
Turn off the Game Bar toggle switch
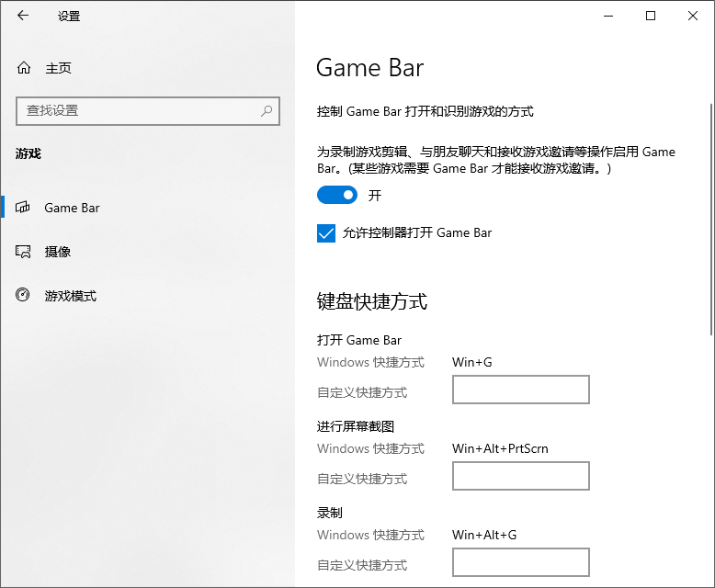tap(337, 195)
